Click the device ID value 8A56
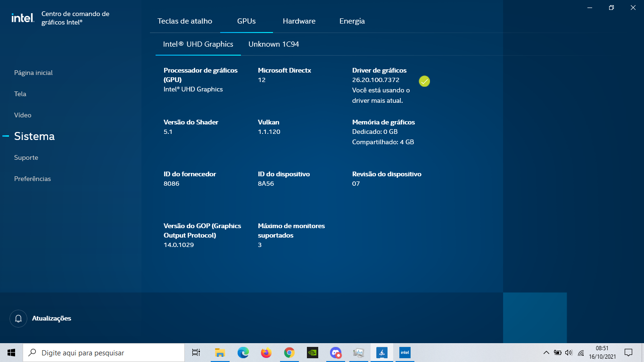 coord(266,184)
